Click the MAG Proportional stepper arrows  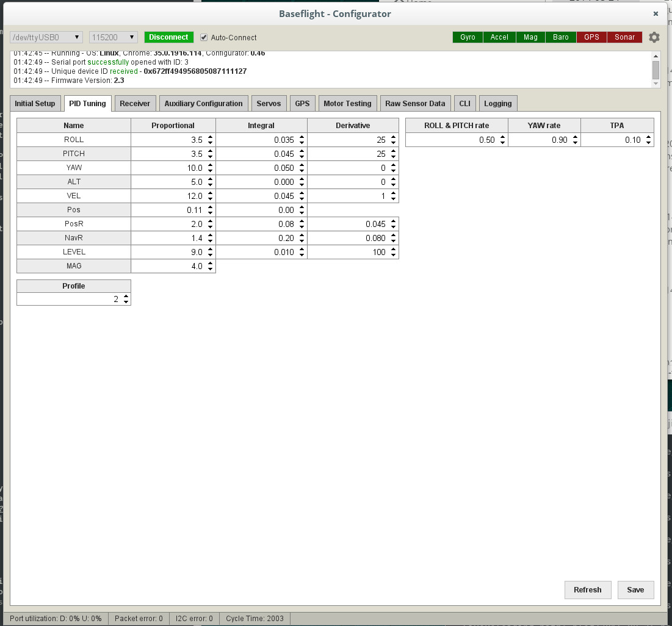click(210, 266)
